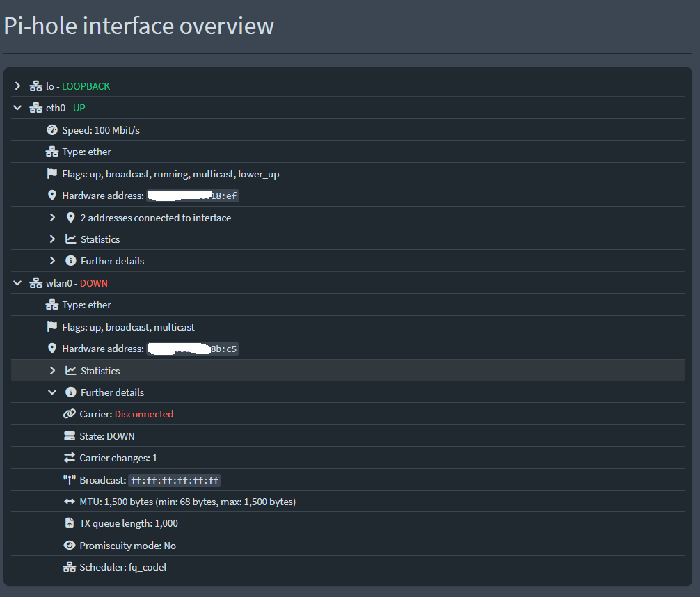Expand the lo LOOPBACK interface chevron
This screenshot has height=597, width=700.
(17, 86)
